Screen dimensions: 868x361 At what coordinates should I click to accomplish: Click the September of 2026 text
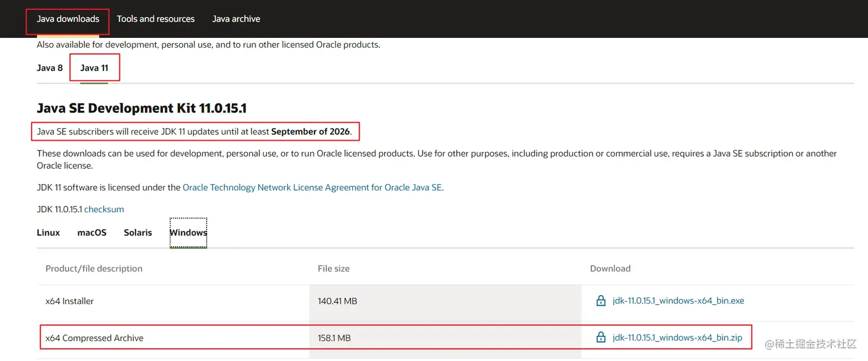[311, 131]
